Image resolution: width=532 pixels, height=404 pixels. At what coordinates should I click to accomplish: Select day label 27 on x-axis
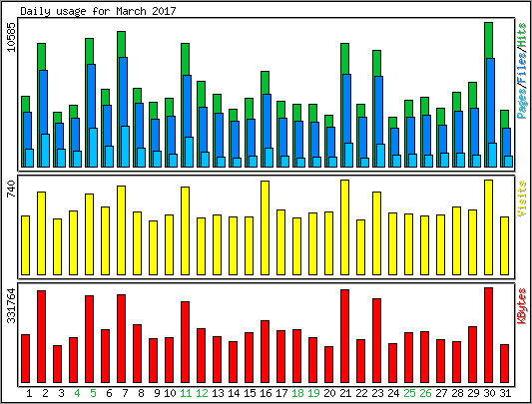[x=441, y=393]
